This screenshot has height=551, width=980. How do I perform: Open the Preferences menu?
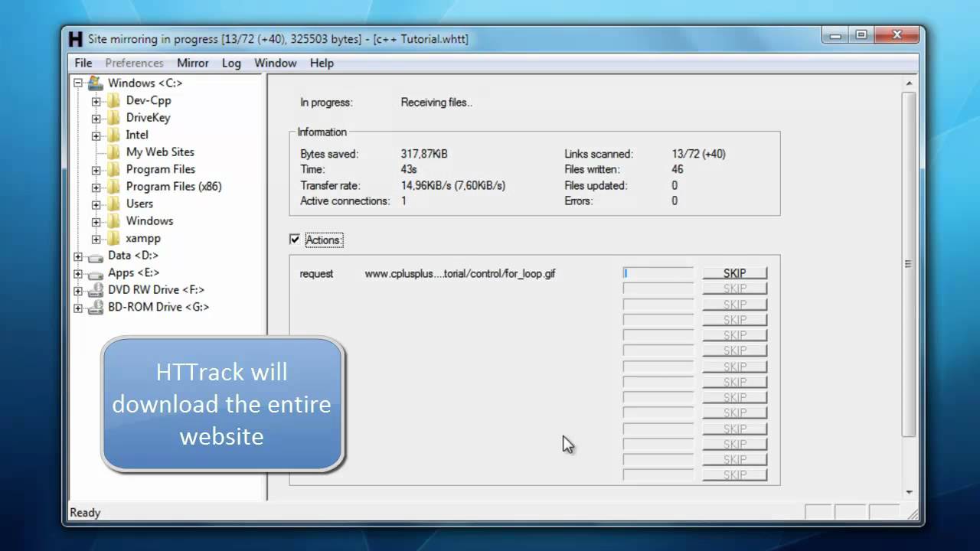tap(134, 63)
